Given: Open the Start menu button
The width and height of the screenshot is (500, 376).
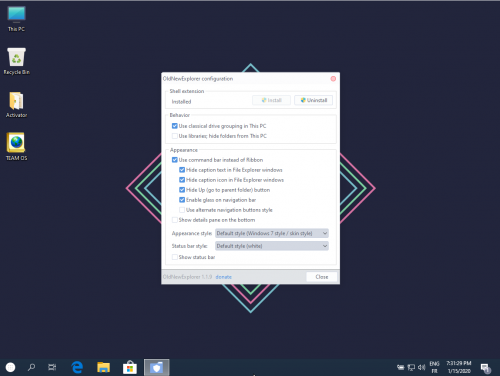Looking at the screenshot, I should 10,367.
